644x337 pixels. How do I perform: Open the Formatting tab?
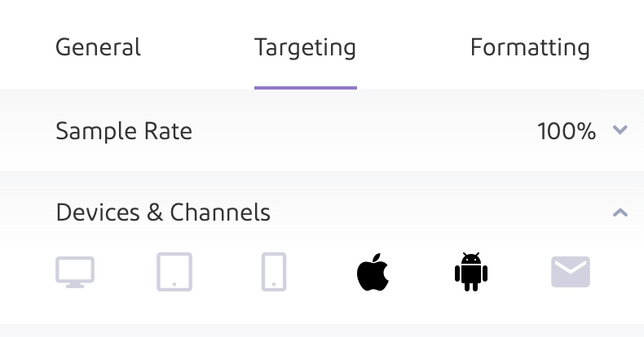530,47
